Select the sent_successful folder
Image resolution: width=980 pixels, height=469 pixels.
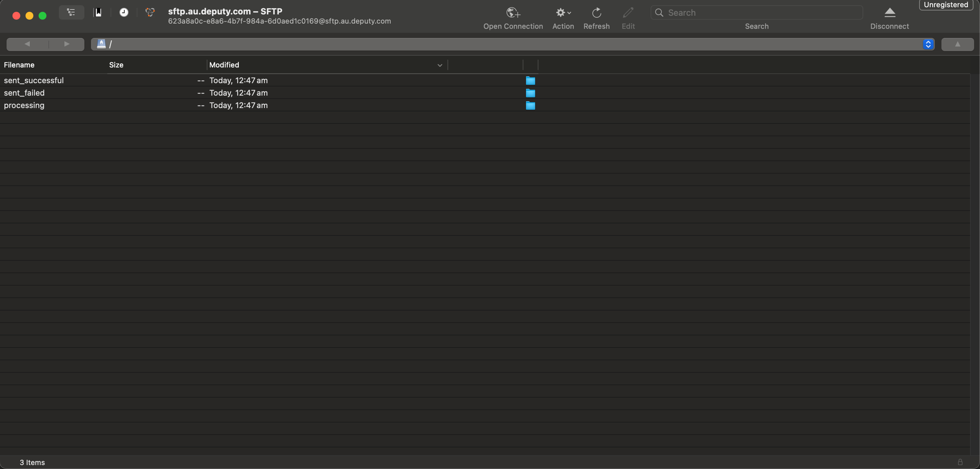click(x=34, y=80)
